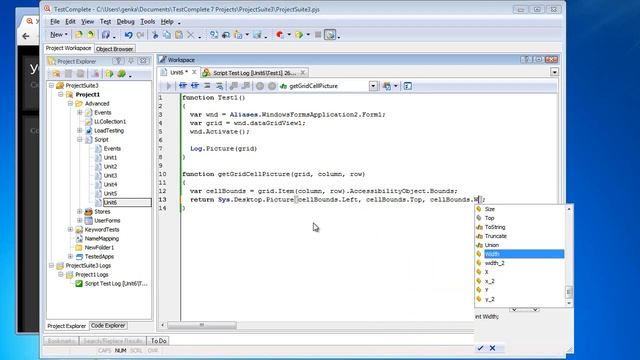This screenshot has width=640, height=360.
Task: Click the browser back arrow behind TestComplete
Action: pyautogui.click(x=26, y=36)
